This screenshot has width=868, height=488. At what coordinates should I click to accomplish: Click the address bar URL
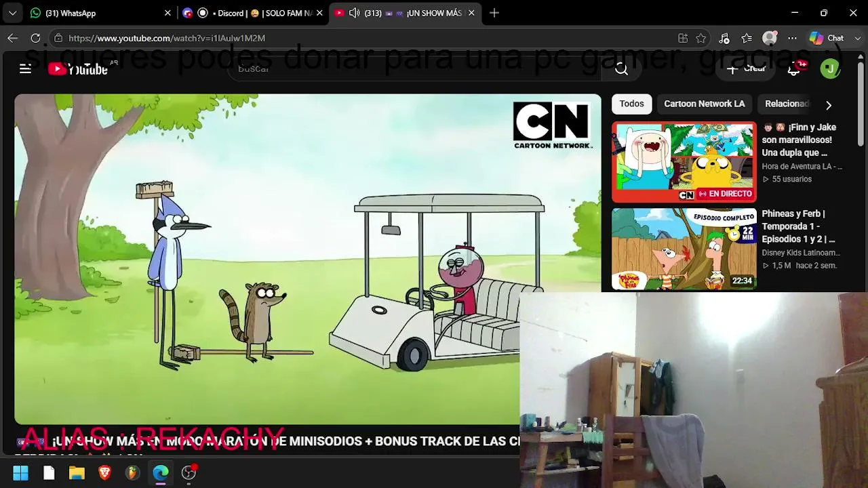pos(167,38)
